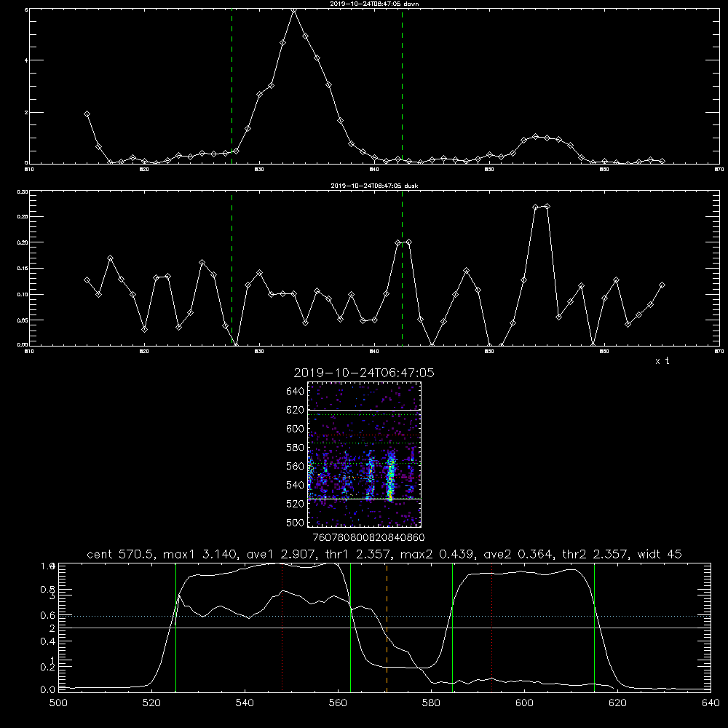This screenshot has height=728, width=728.
Task: Click the '2019-10-24T06:47:05 dusk' plot title
Action: click(374, 186)
